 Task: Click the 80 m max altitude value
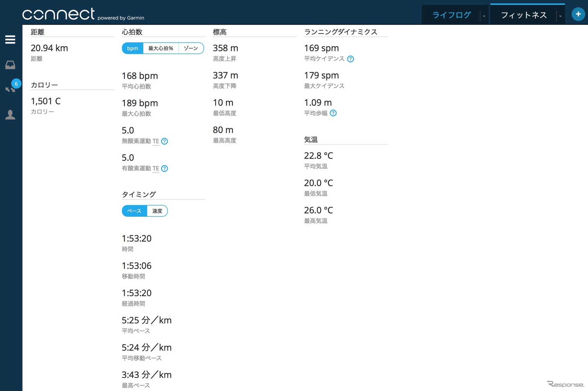(x=223, y=130)
